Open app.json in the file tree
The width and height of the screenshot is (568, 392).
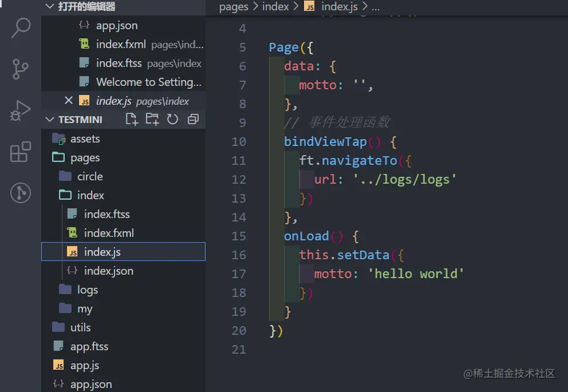pyautogui.click(x=124, y=383)
